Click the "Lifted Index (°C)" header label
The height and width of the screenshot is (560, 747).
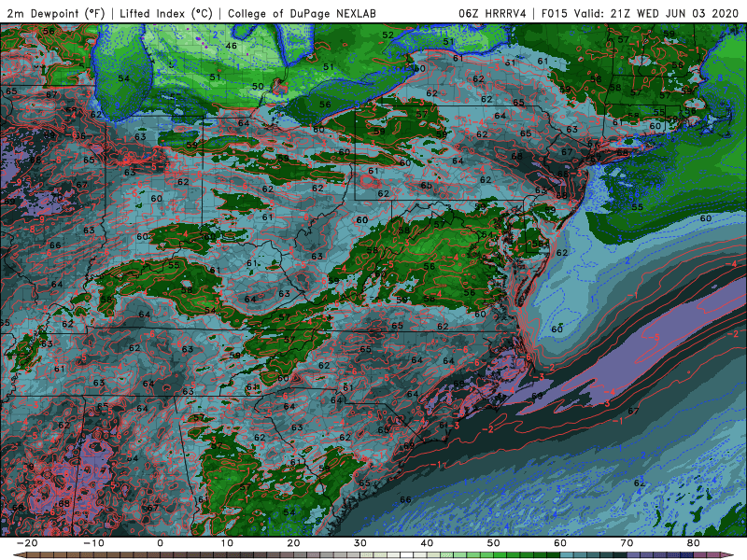(166, 13)
